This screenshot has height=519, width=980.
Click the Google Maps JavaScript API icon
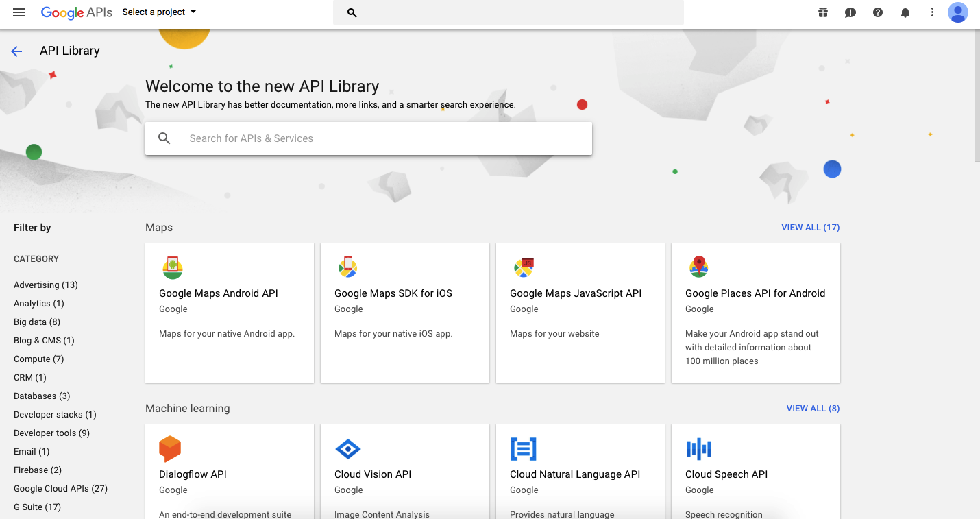click(x=524, y=267)
